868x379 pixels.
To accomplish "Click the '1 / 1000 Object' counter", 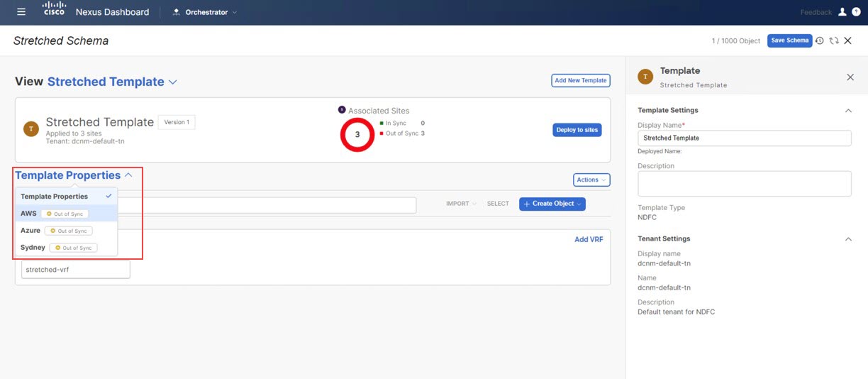I will [736, 41].
